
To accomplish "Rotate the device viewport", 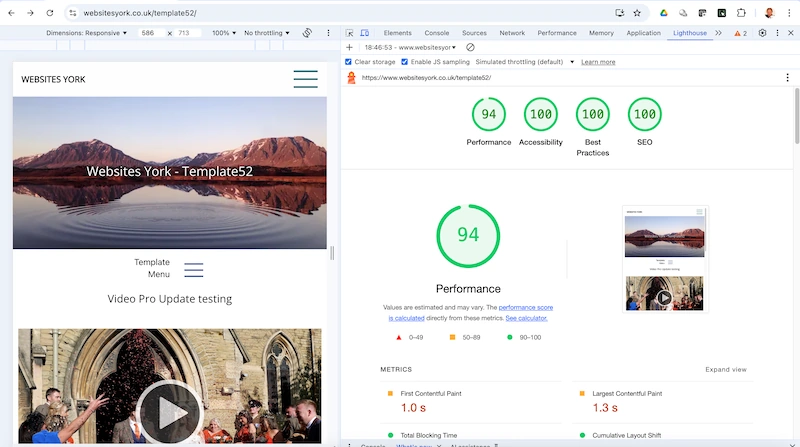I will coord(307,33).
